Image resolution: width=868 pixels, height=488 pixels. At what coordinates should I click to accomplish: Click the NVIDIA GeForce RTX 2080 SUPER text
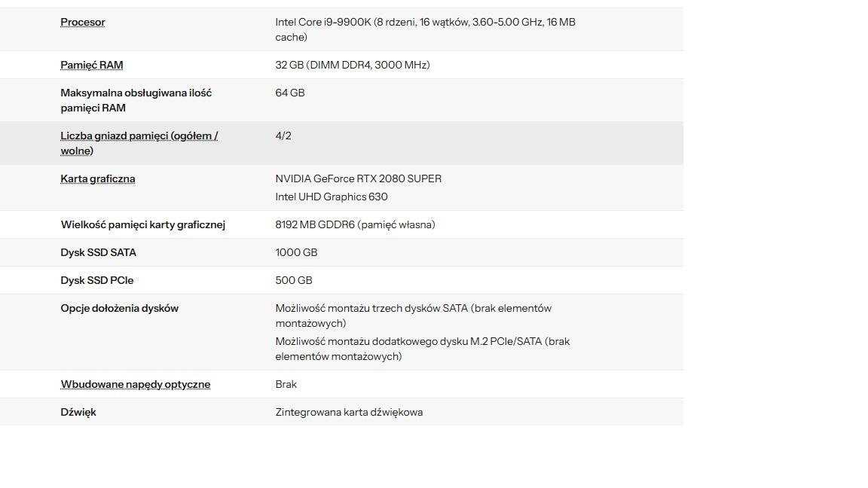point(359,178)
